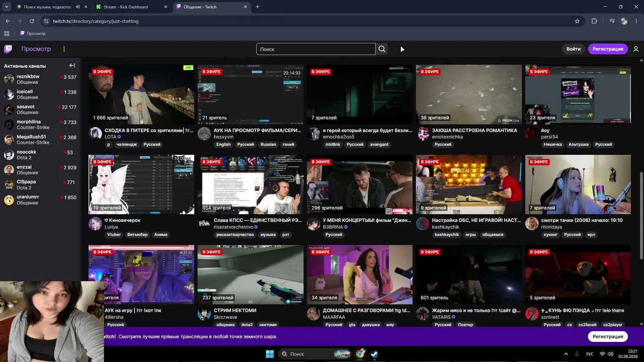
Task: Open the Windows Start menu
Action: 270,354
